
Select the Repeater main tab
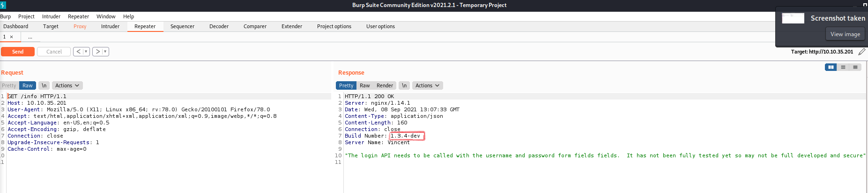145,26
